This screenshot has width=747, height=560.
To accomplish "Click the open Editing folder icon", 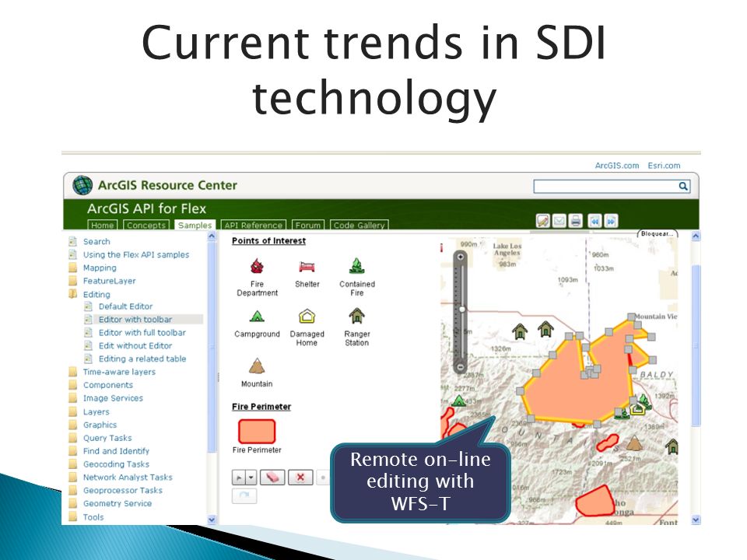I will [x=72, y=294].
